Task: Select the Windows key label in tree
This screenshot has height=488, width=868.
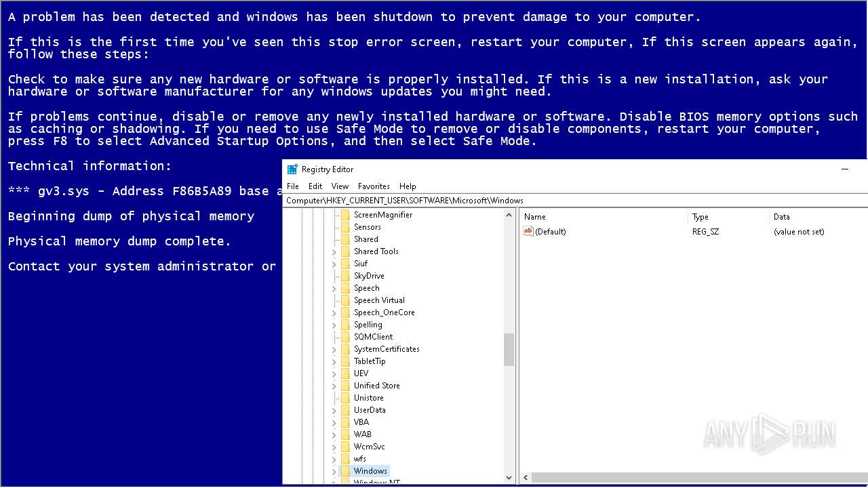Action: coord(370,471)
